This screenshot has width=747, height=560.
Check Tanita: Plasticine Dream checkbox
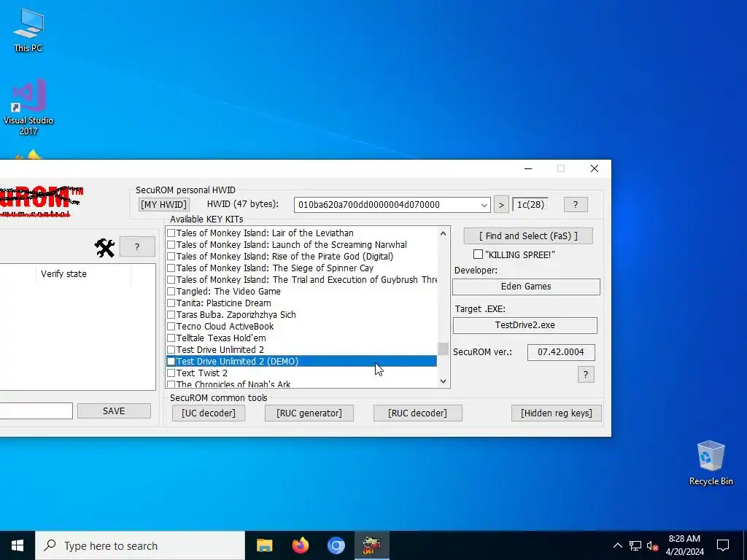click(171, 303)
